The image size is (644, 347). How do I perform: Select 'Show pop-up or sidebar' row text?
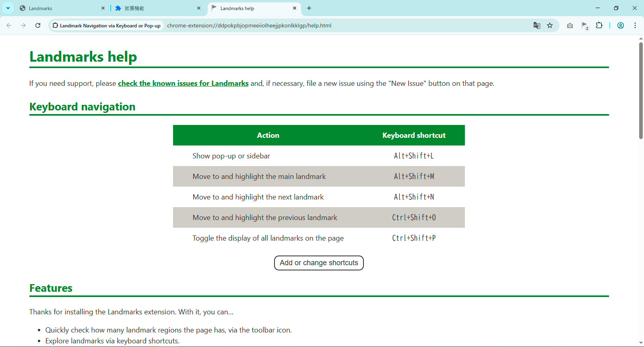click(231, 156)
